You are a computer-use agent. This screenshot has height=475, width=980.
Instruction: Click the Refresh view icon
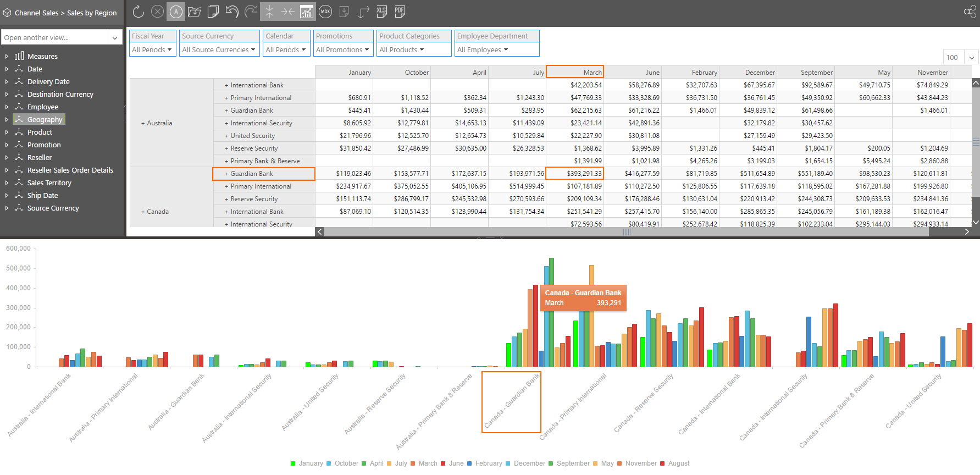[x=139, y=11]
